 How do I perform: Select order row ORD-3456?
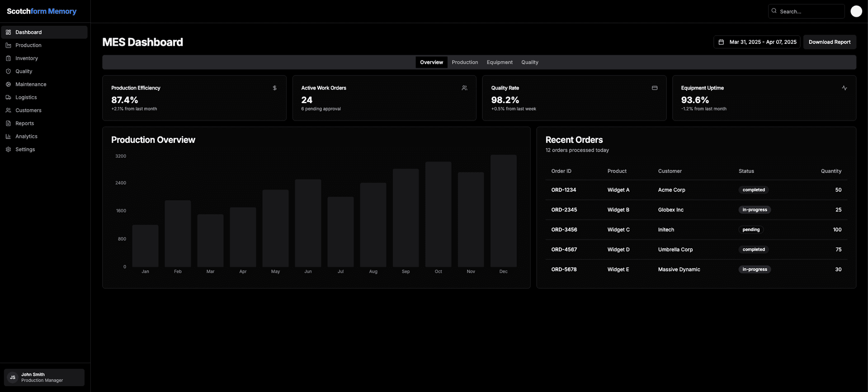tap(696, 230)
